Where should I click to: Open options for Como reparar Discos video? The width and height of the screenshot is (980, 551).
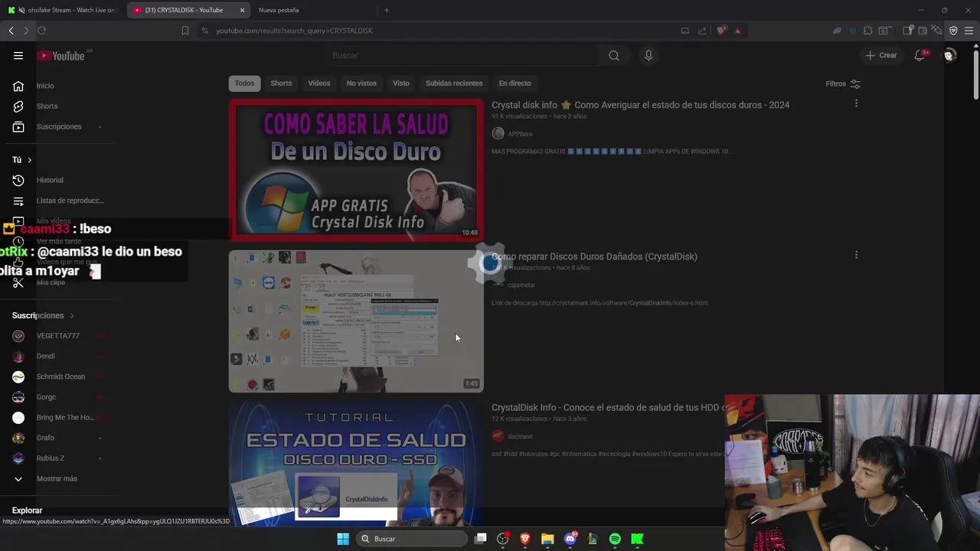click(x=856, y=255)
